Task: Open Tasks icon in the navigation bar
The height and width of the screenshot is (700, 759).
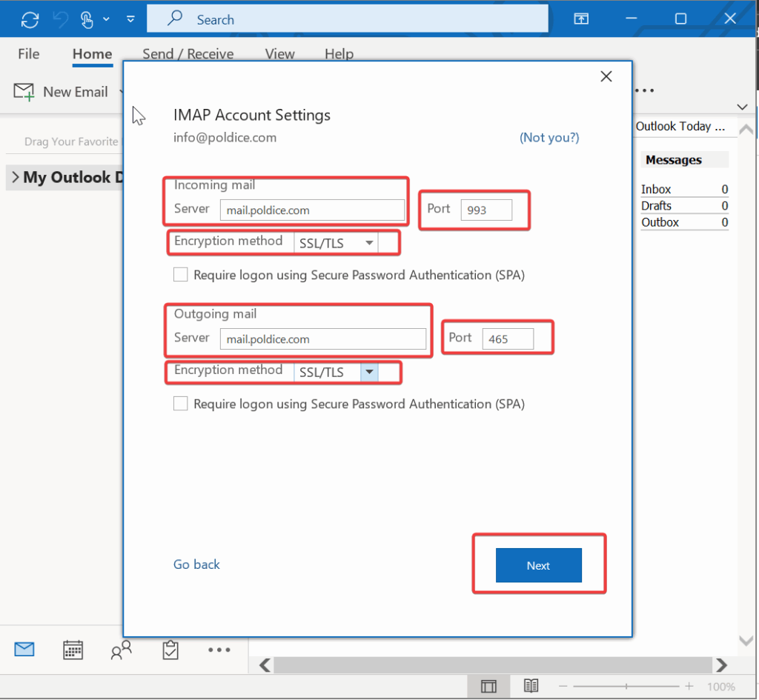Action: click(x=170, y=650)
